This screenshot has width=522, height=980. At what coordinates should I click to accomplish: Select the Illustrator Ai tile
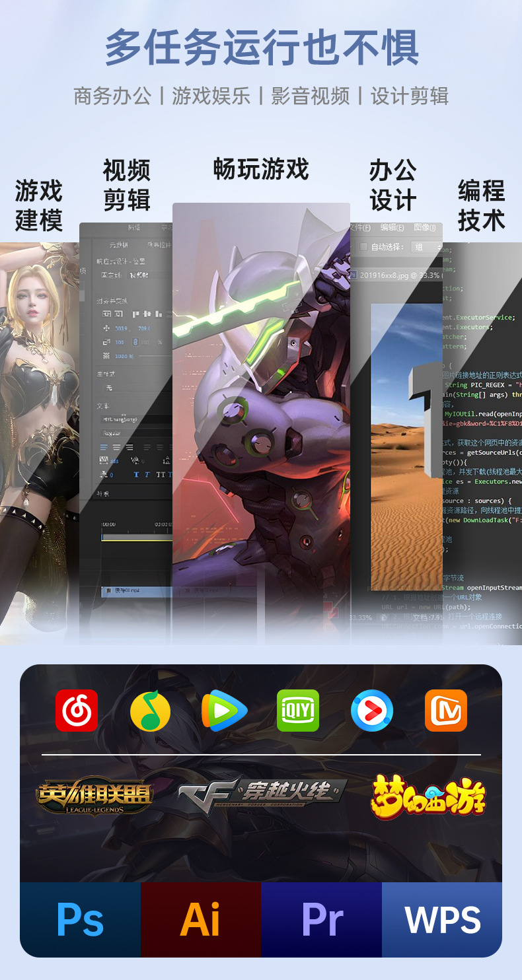(x=201, y=919)
